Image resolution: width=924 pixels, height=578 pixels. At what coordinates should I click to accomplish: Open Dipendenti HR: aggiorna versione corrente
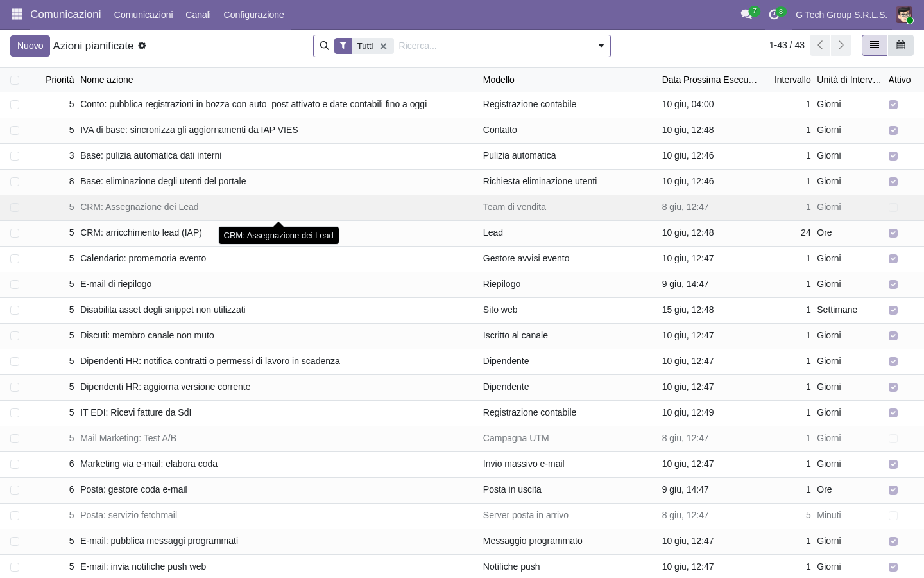(x=166, y=387)
